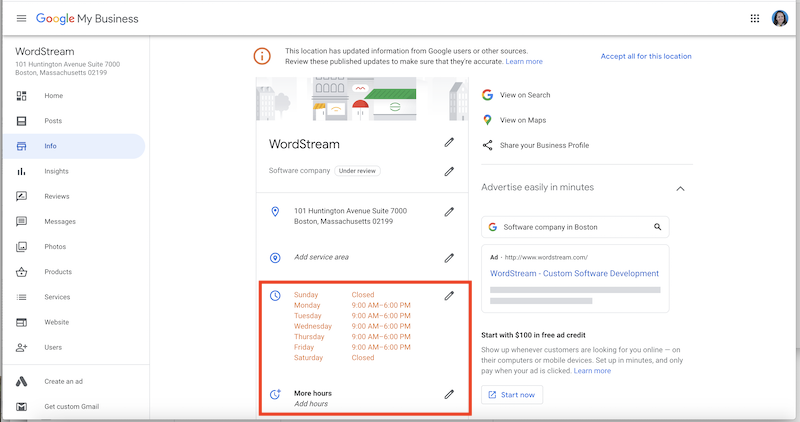Click the Insights bar chart icon
The image size is (800, 422).
point(21,171)
